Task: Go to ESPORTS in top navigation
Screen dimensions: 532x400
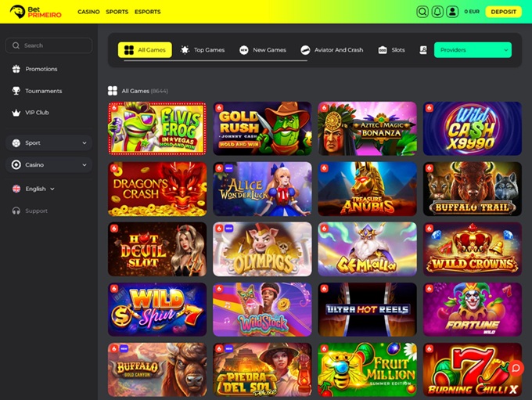Action: (x=147, y=12)
